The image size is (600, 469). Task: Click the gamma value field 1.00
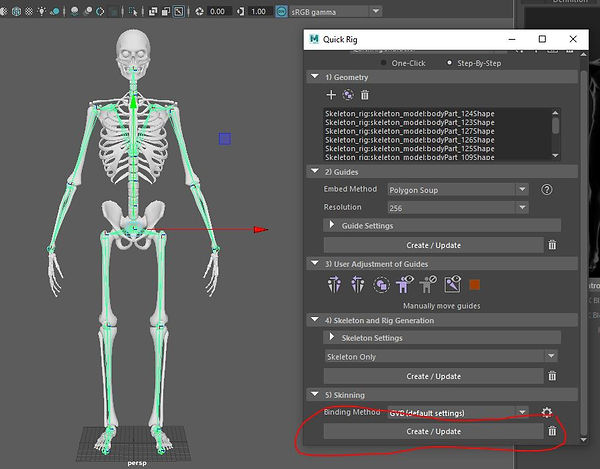[x=260, y=11]
